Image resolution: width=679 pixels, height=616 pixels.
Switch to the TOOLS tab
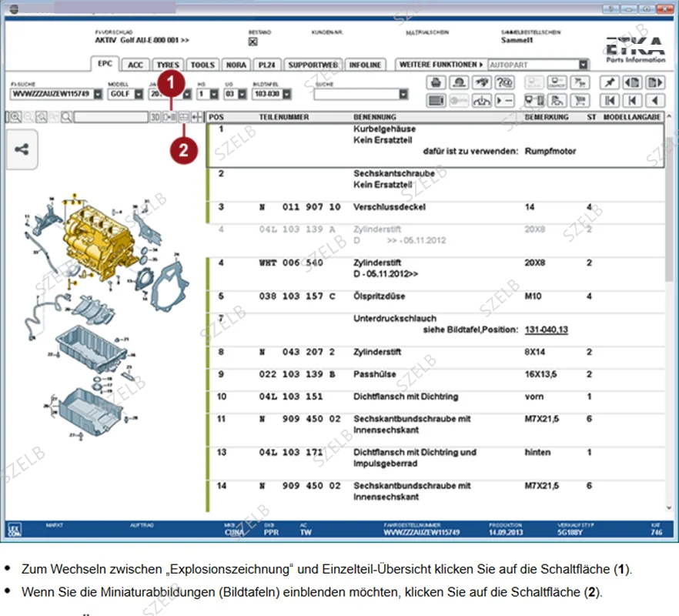pyautogui.click(x=202, y=65)
